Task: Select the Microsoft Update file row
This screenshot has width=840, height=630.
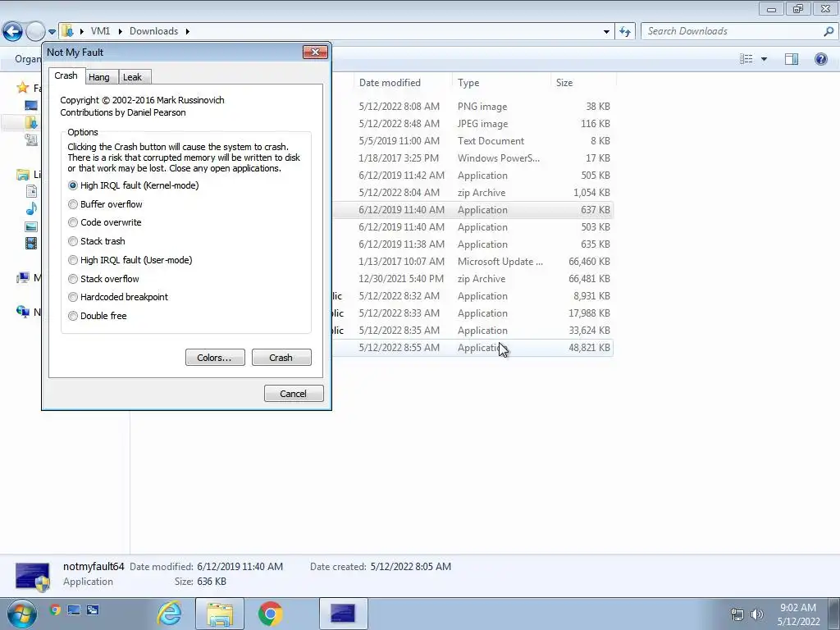Action: pyautogui.click(x=473, y=262)
